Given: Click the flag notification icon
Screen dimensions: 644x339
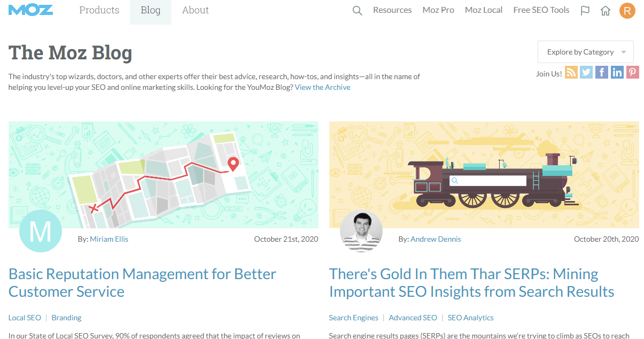Looking at the screenshot, I should coord(585,10).
